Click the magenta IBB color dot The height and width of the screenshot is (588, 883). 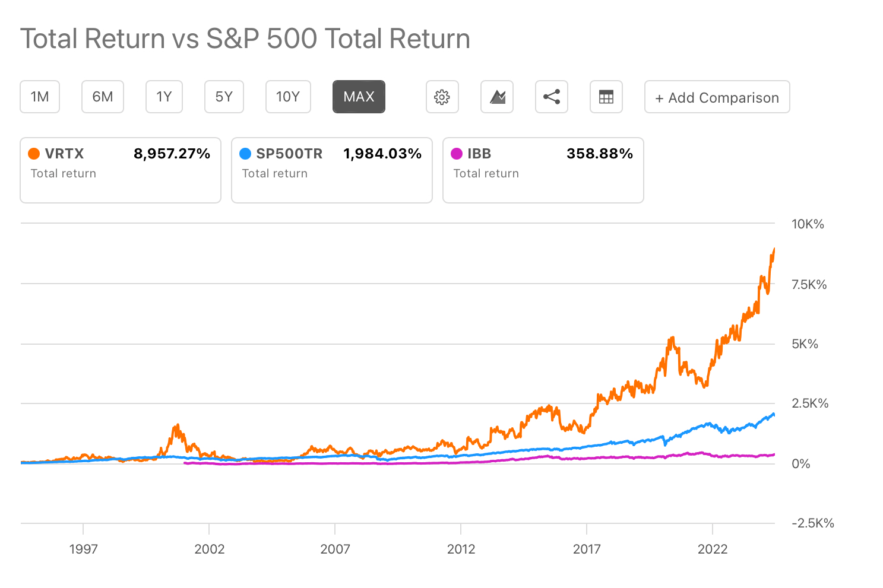(457, 154)
